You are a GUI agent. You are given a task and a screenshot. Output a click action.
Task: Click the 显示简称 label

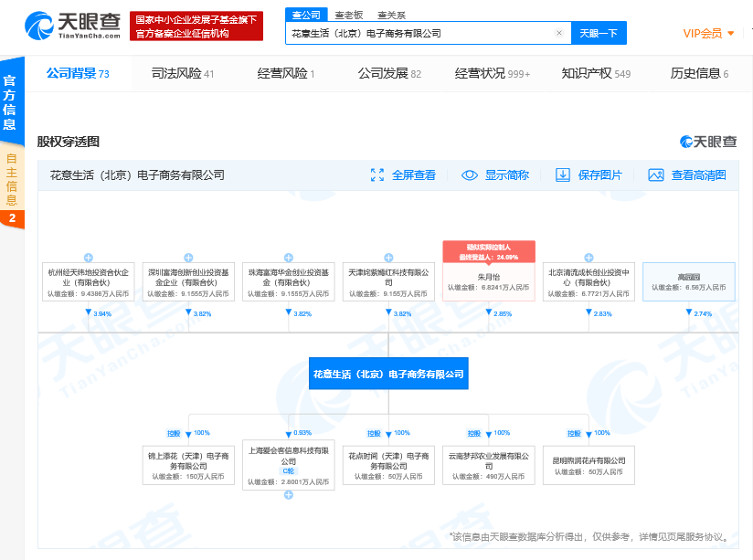pyautogui.click(x=506, y=174)
